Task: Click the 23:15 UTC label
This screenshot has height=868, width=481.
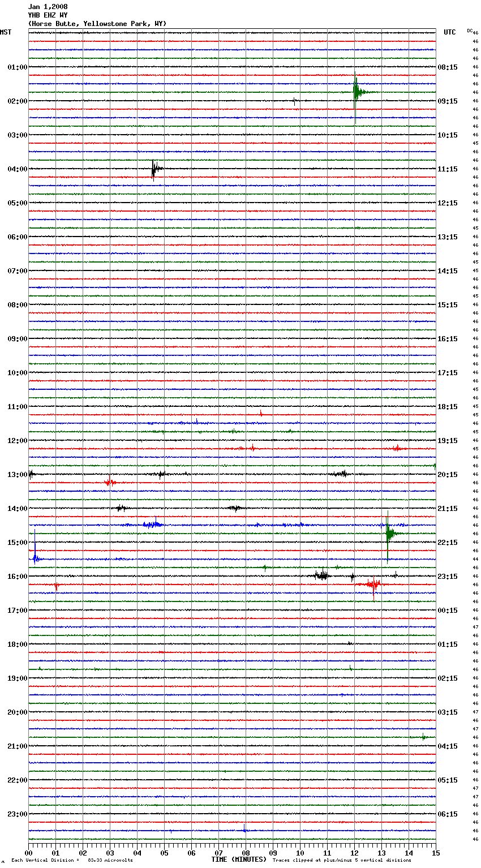Action: (x=448, y=577)
